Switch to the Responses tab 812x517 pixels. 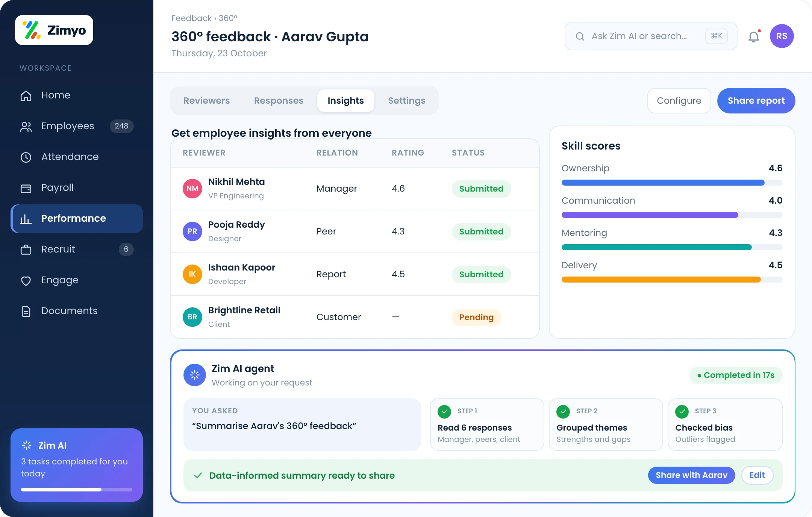[x=279, y=101]
